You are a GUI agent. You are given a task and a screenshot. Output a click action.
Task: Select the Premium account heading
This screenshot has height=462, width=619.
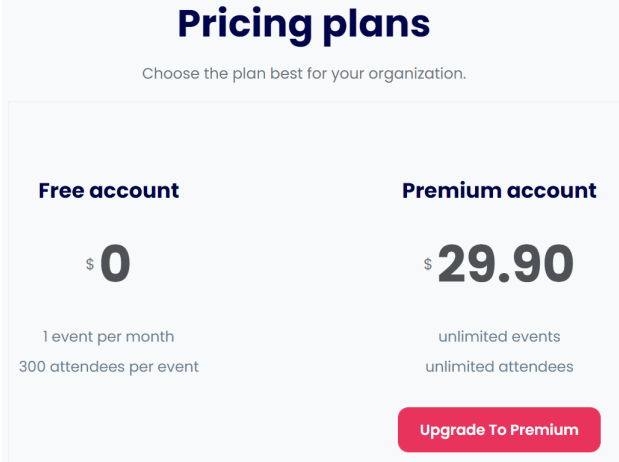tap(499, 191)
